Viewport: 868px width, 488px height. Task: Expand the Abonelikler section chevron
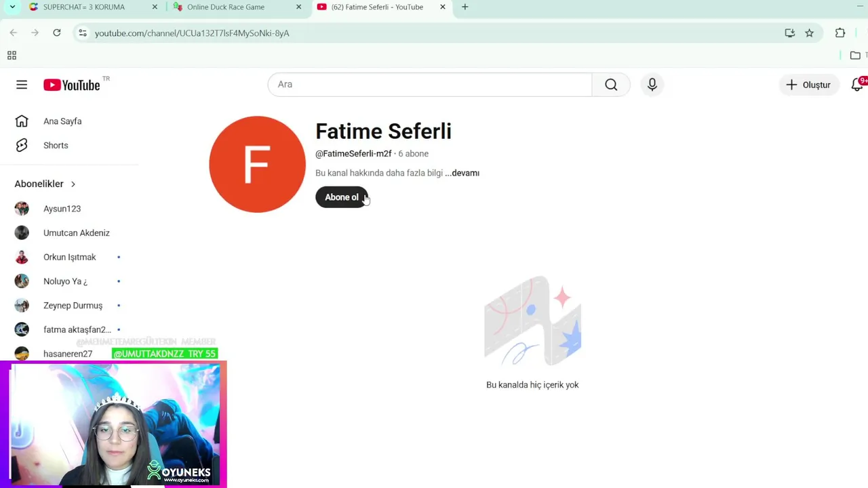tap(73, 184)
